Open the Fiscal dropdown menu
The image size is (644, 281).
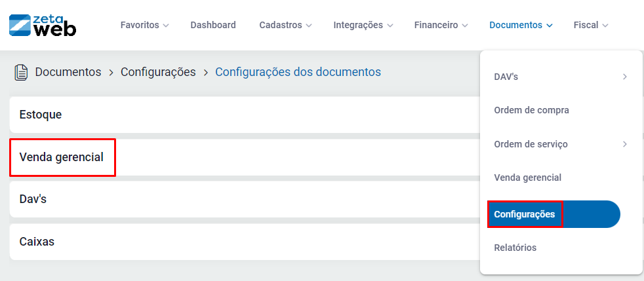point(591,26)
